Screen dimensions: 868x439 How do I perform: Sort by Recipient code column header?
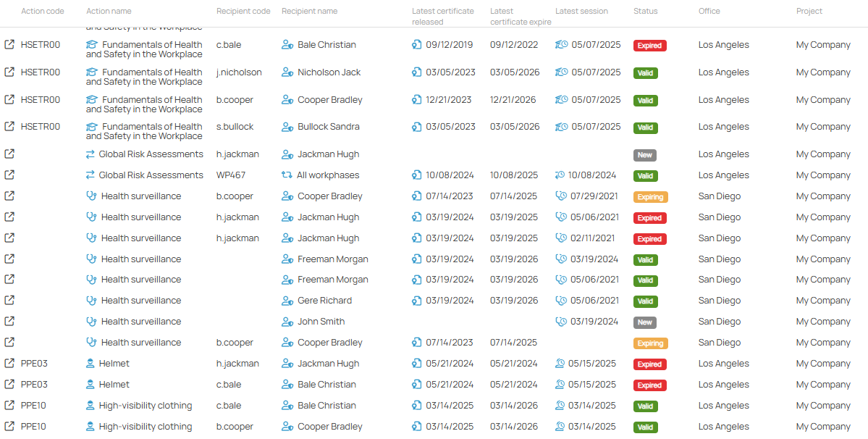click(x=243, y=11)
